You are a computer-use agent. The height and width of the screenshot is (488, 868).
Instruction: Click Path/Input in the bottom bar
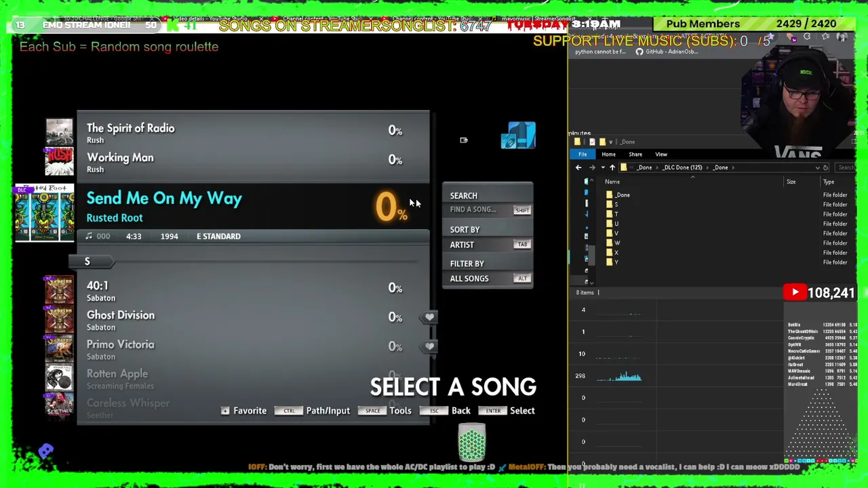click(x=328, y=411)
